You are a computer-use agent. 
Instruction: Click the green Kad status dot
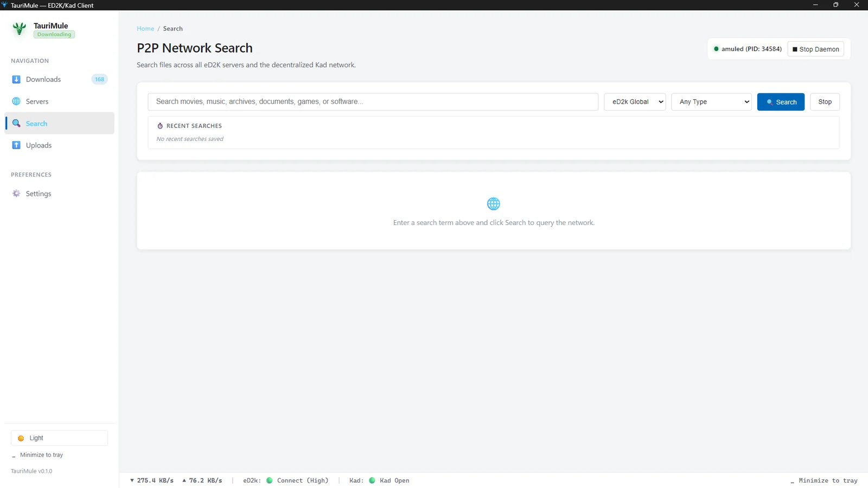coord(372,480)
